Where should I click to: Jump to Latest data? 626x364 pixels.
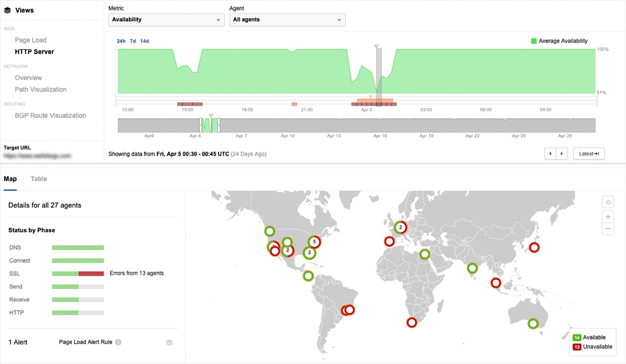point(588,154)
